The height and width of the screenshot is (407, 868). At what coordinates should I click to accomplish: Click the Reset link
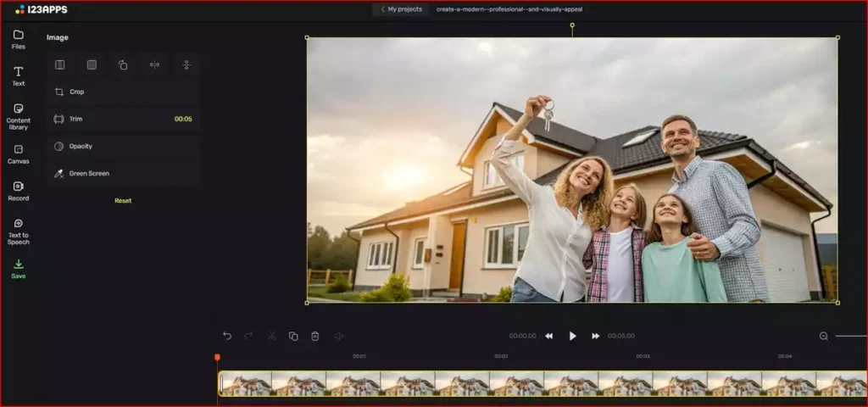pos(123,200)
